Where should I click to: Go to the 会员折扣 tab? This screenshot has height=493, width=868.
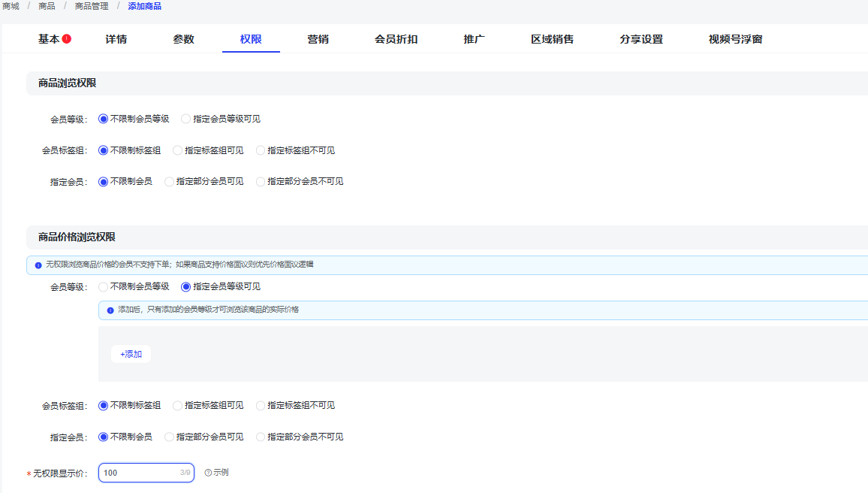pos(396,39)
